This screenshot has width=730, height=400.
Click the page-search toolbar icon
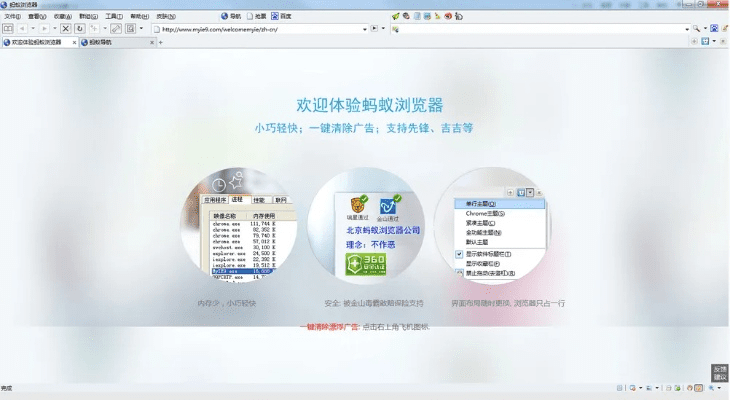tap(130, 29)
